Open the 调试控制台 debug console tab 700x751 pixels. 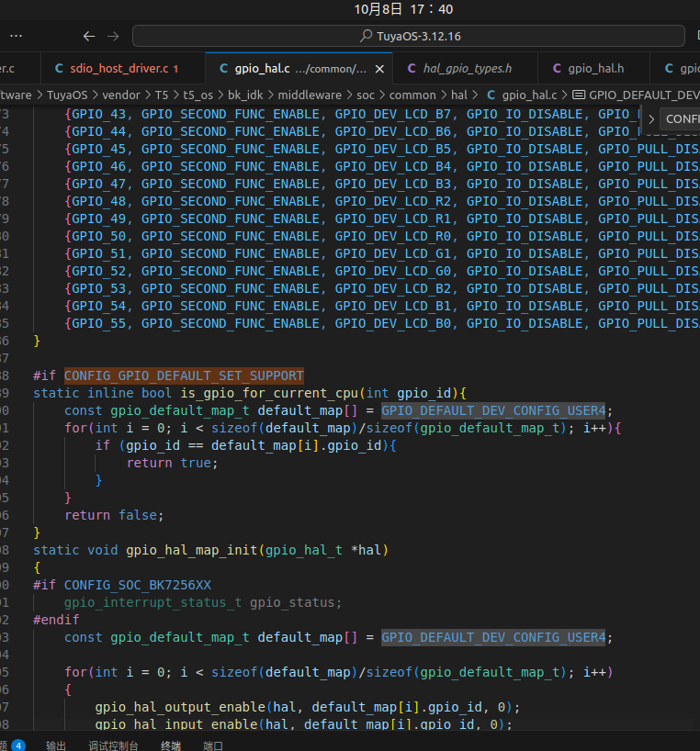[x=113, y=745]
